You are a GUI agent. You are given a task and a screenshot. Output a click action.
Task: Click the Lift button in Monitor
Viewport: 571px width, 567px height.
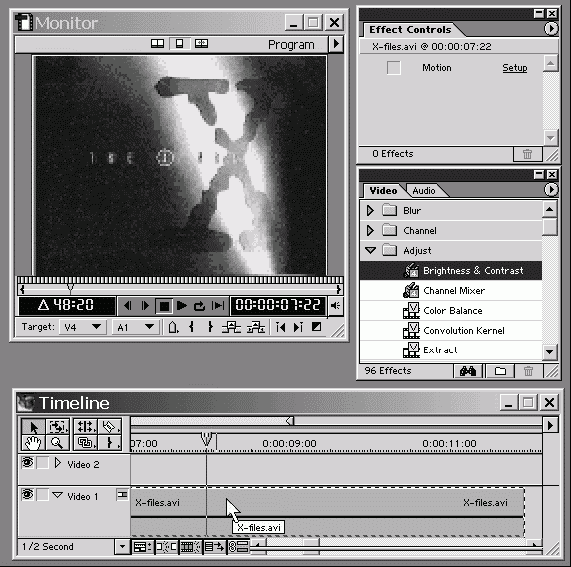231,327
